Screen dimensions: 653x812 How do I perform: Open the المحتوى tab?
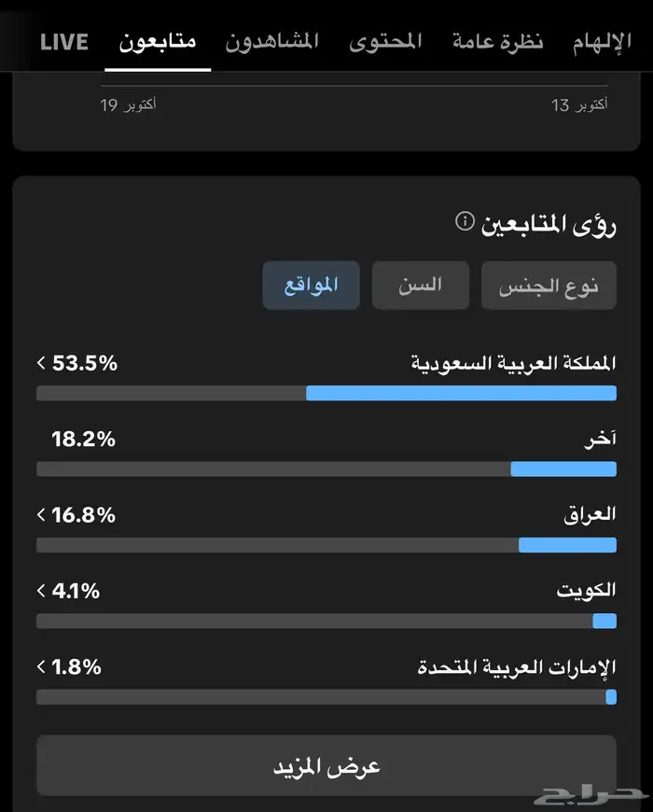(x=386, y=41)
